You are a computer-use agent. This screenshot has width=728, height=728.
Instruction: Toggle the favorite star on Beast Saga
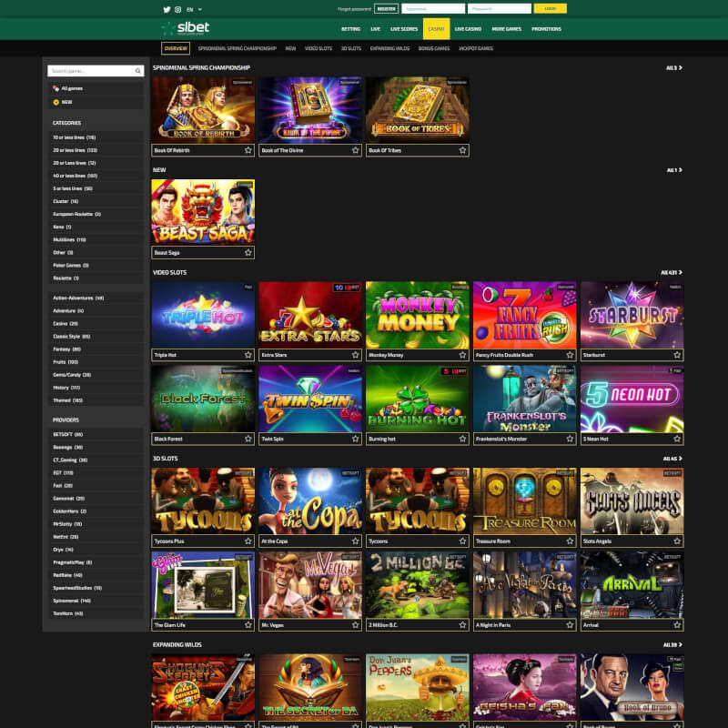(x=248, y=253)
